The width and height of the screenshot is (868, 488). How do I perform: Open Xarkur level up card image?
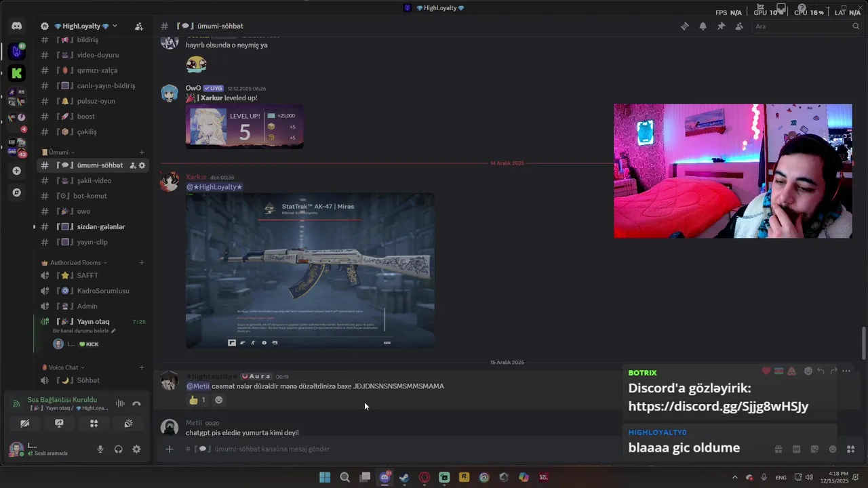click(x=244, y=127)
